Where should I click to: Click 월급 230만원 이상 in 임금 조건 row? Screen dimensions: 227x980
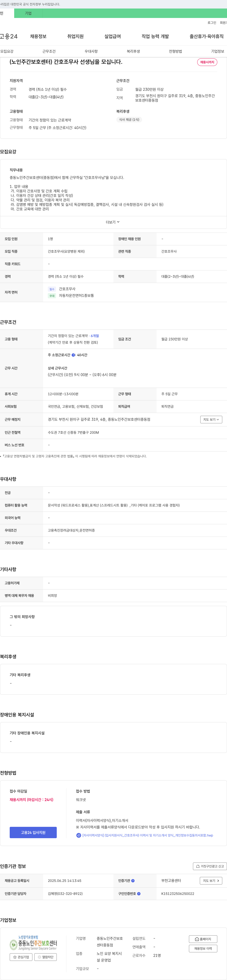point(175,339)
